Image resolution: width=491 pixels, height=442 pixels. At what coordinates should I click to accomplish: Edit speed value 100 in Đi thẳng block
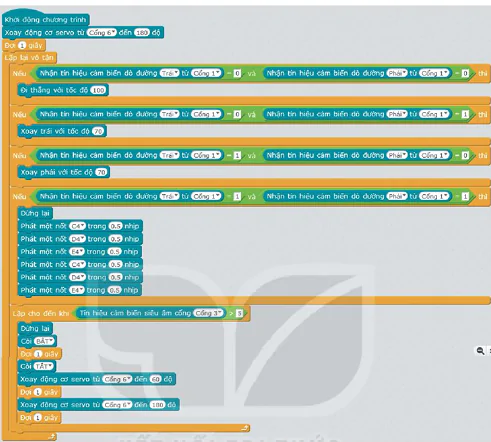coord(98,90)
